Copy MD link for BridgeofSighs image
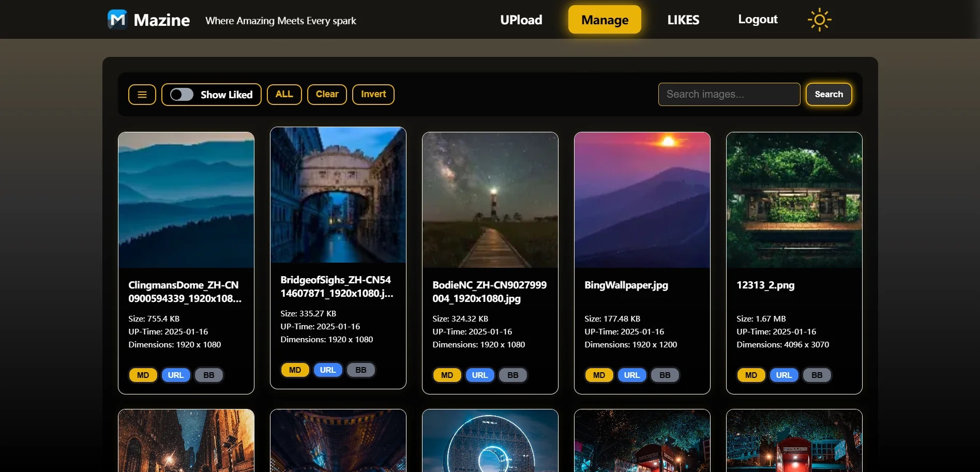 tap(295, 370)
